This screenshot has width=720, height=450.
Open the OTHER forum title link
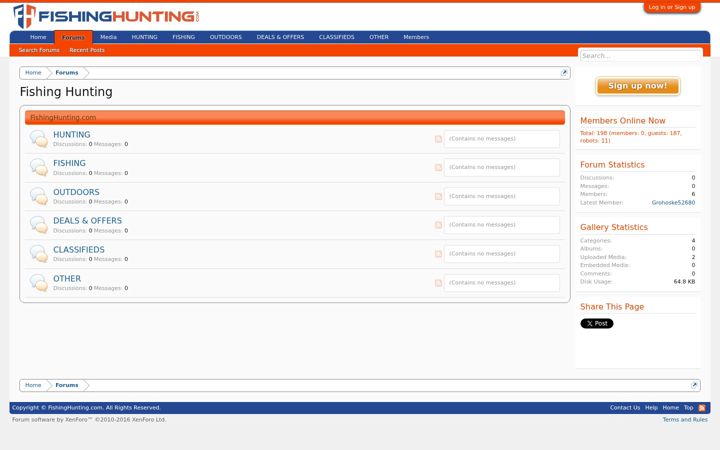[x=67, y=279]
